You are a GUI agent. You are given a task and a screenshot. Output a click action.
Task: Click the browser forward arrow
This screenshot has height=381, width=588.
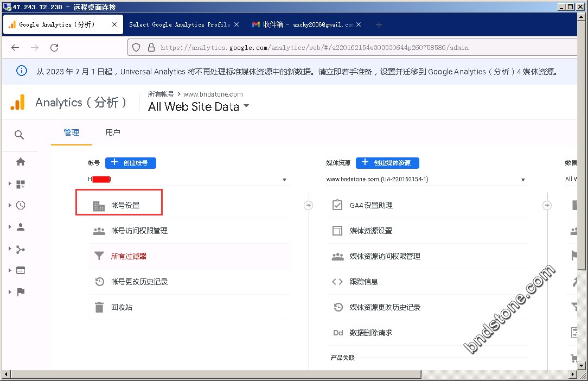coord(35,48)
